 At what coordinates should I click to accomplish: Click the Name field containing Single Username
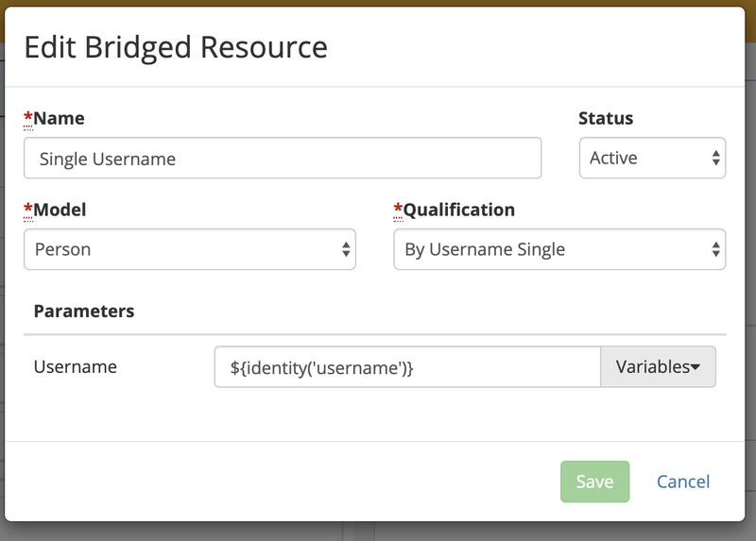282,159
